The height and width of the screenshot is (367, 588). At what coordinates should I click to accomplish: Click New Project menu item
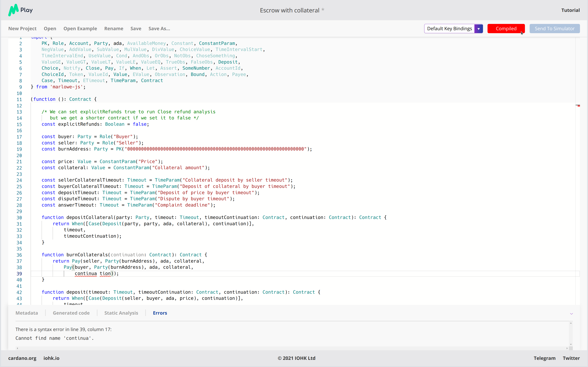click(x=22, y=29)
